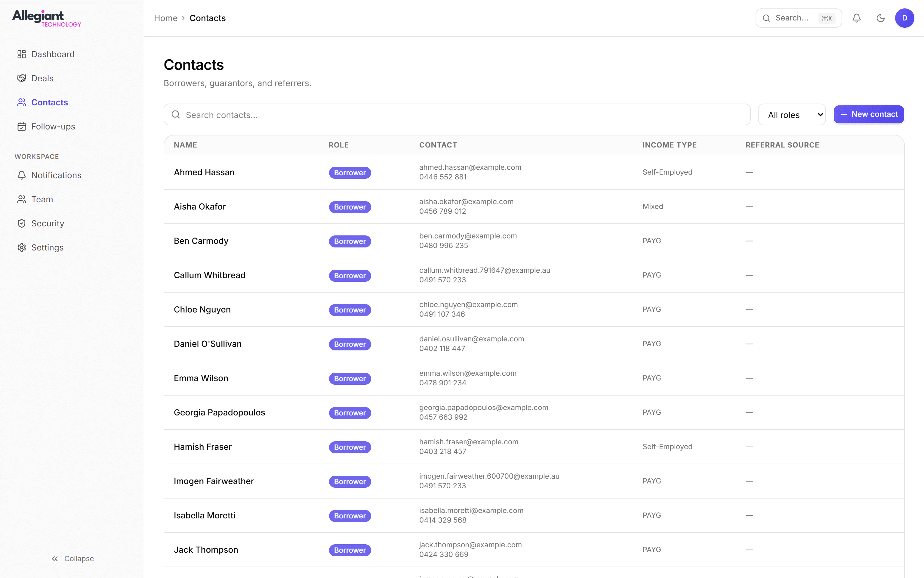Viewport: 924px width, 578px height.
Task: Click email imogen.fairweather.600700@example.au
Action: (x=489, y=476)
